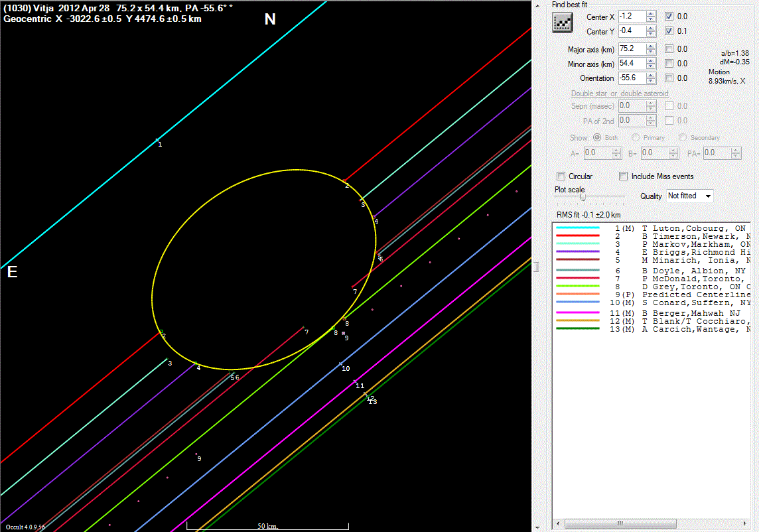This screenshot has width=759, height=532.
Task: Click the Orientation spinner arrows
Action: (x=651, y=78)
